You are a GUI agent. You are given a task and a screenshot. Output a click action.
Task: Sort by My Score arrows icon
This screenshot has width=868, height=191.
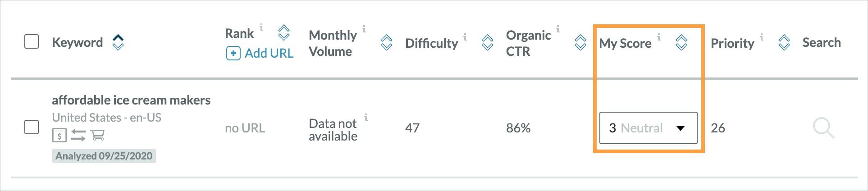tap(681, 43)
